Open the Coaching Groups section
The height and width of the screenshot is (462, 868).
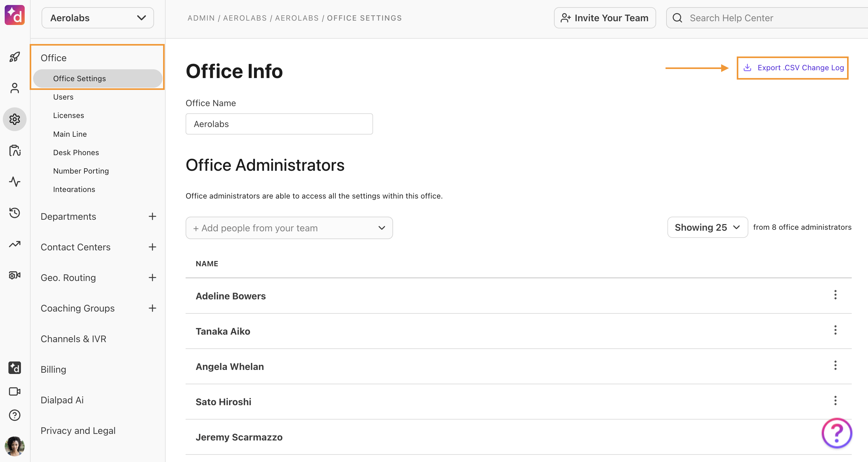point(77,308)
